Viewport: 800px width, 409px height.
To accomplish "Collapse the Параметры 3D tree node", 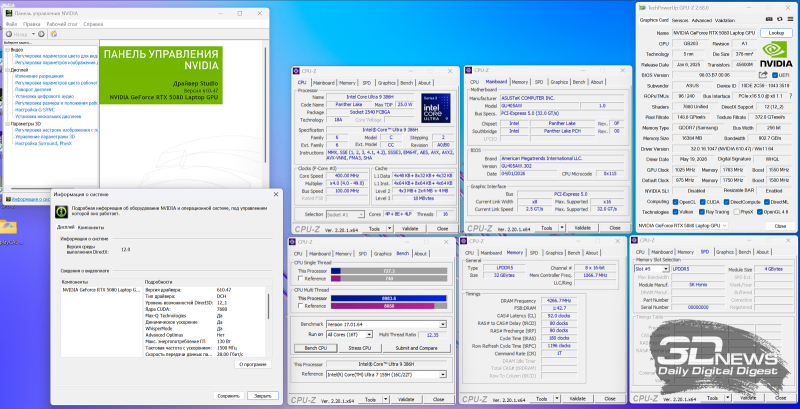I will click(7, 123).
